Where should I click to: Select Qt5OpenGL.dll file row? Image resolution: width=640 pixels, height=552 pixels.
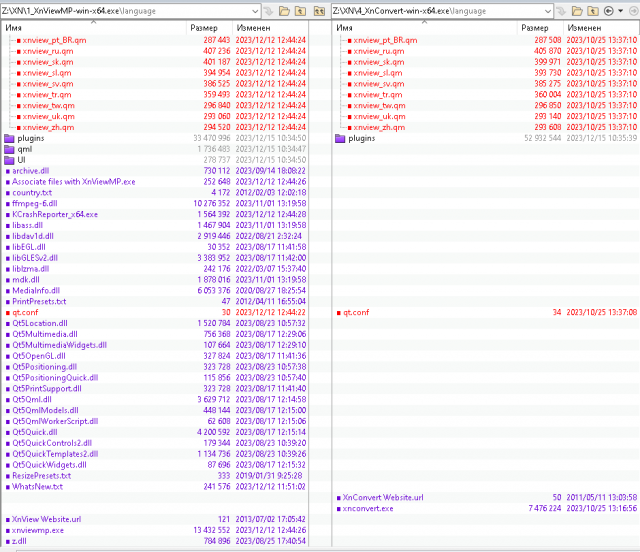tap(155, 356)
